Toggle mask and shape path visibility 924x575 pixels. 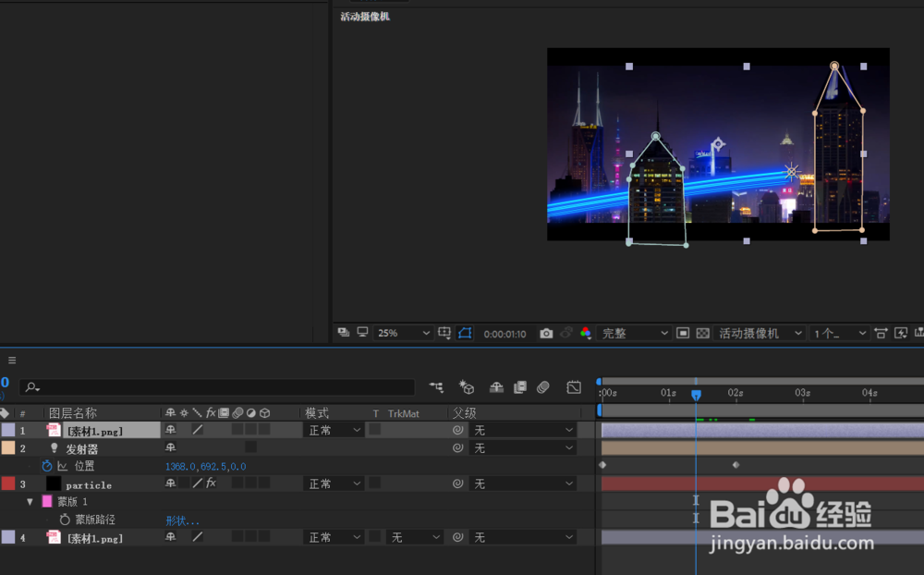pos(465,333)
